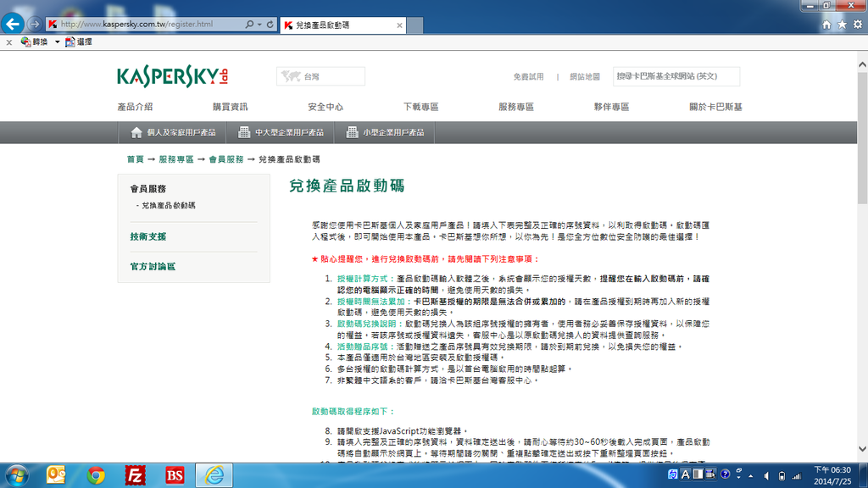This screenshot has width=868, height=488.
Task: Launch Google Chrome from the taskbar
Action: pos(96,475)
